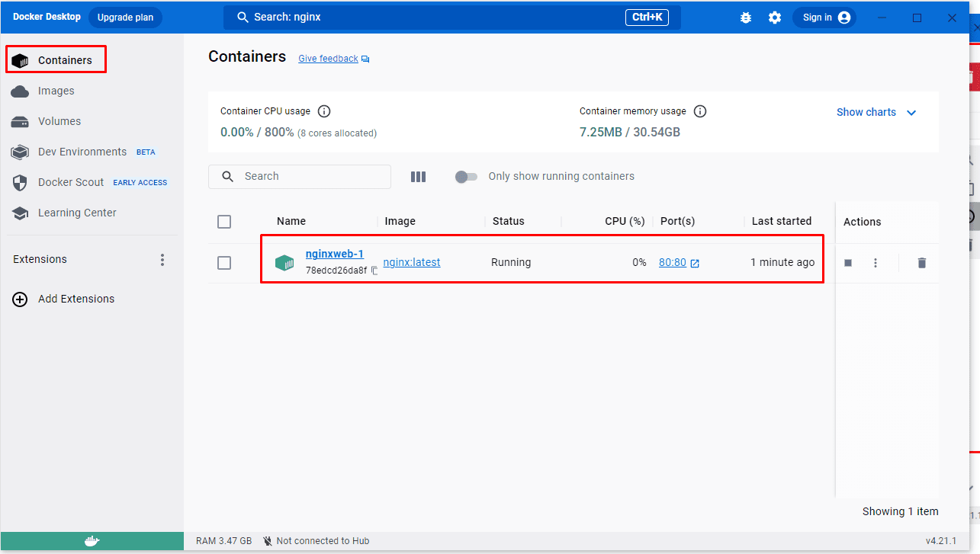Open the nginxweb-1 container link
This screenshot has height=554, width=980.
[335, 254]
